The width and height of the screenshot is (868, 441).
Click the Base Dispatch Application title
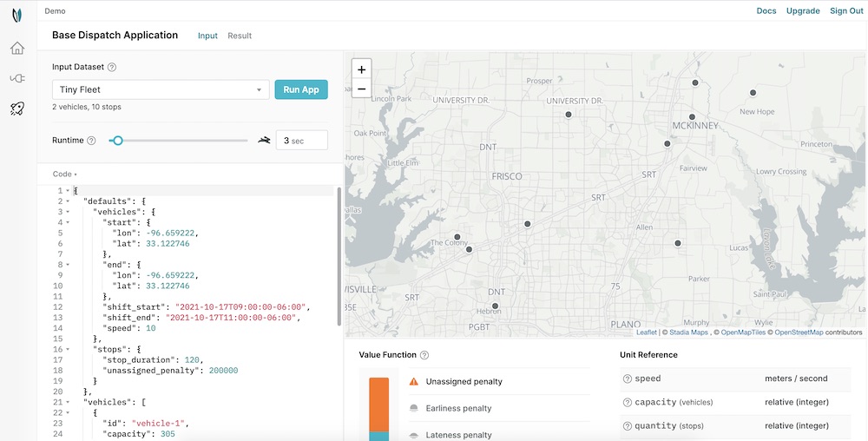point(115,36)
